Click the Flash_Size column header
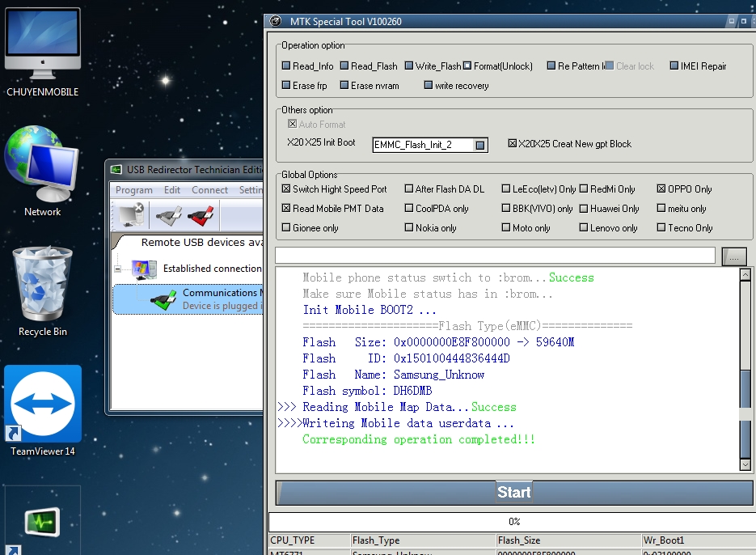This screenshot has height=555, width=756. 569,540
